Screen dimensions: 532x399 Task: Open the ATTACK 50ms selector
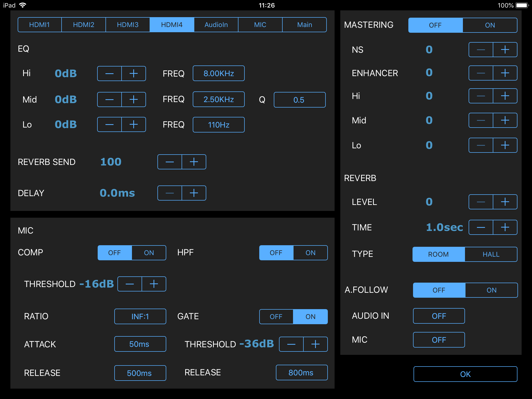click(x=140, y=344)
